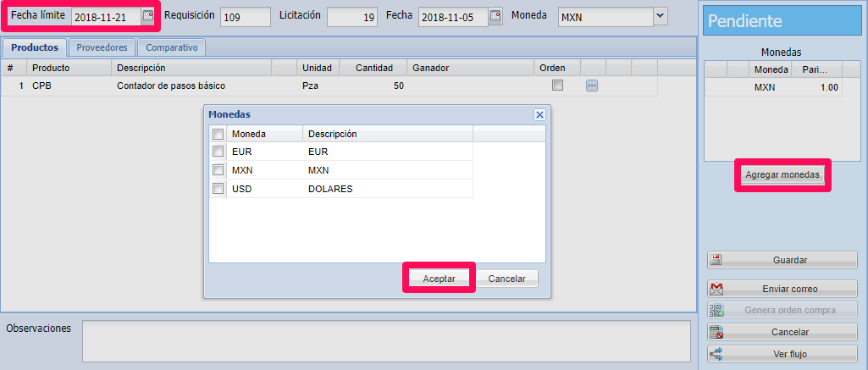
Task: Open the Comparativo tab
Action: (x=172, y=48)
